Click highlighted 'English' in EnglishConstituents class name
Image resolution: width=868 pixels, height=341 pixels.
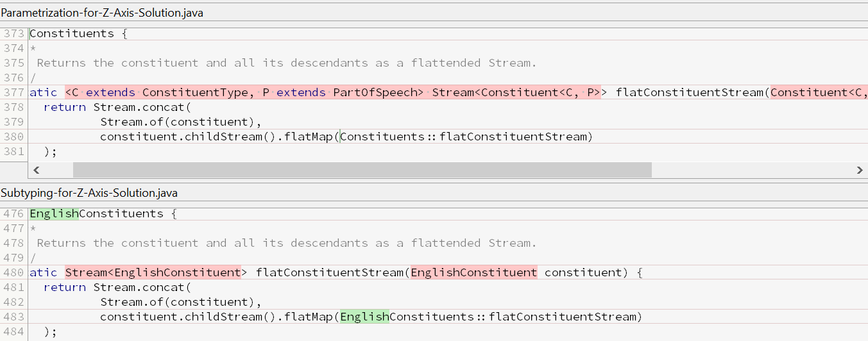(x=54, y=213)
